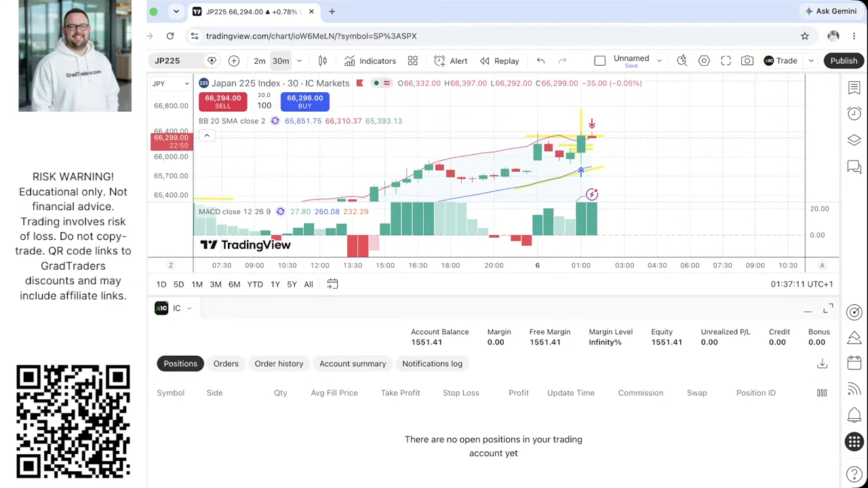The height and width of the screenshot is (488, 868).
Task: Switch to the Order history tab
Action: point(279,364)
